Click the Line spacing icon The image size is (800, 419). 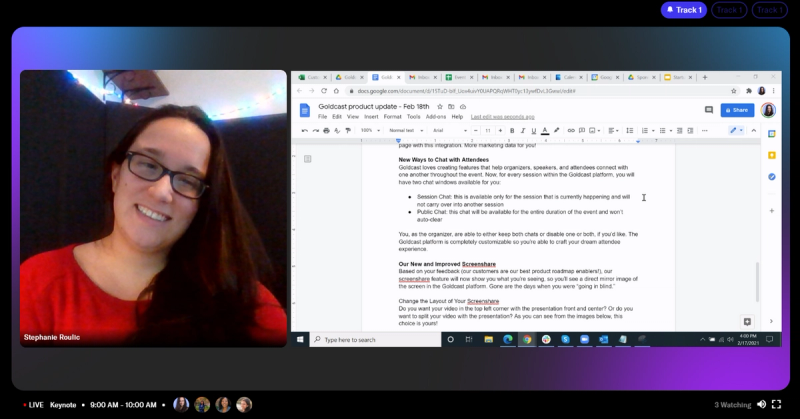pos(630,131)
